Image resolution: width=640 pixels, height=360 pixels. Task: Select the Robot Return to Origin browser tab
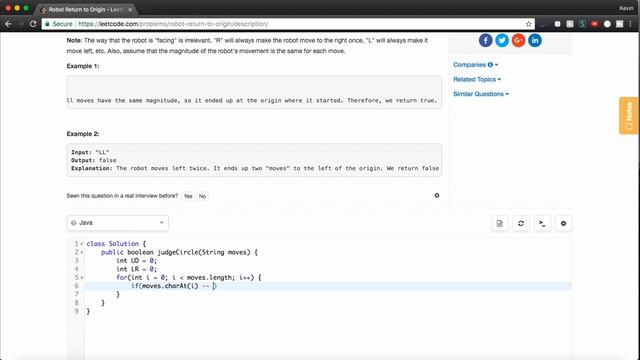coord(86,9)
